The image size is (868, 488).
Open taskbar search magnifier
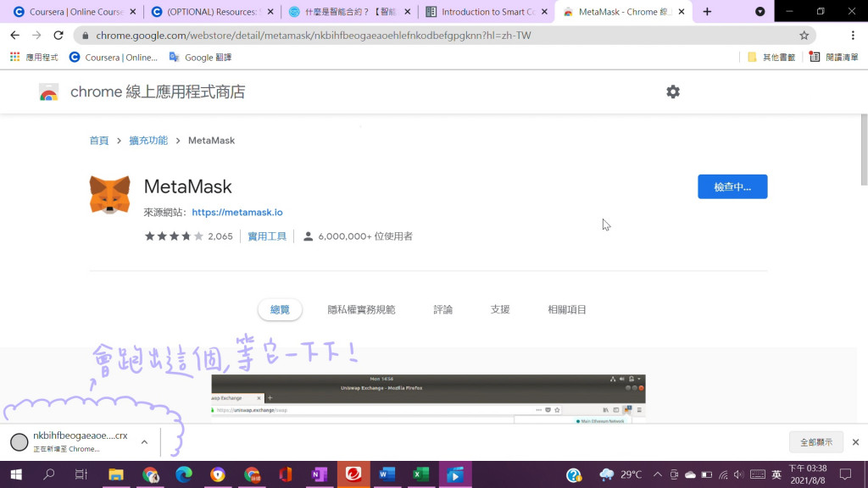click(x=49, y=474)
